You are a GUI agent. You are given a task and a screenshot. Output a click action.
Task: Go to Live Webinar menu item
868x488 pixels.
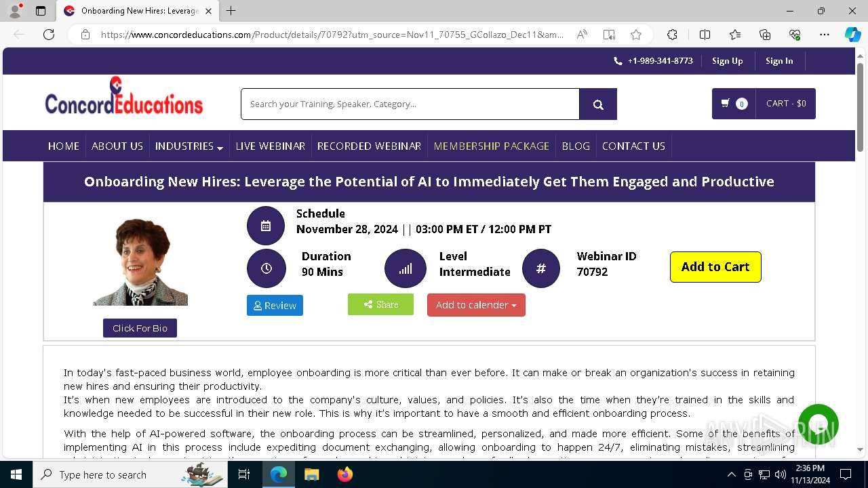point(270,146)
